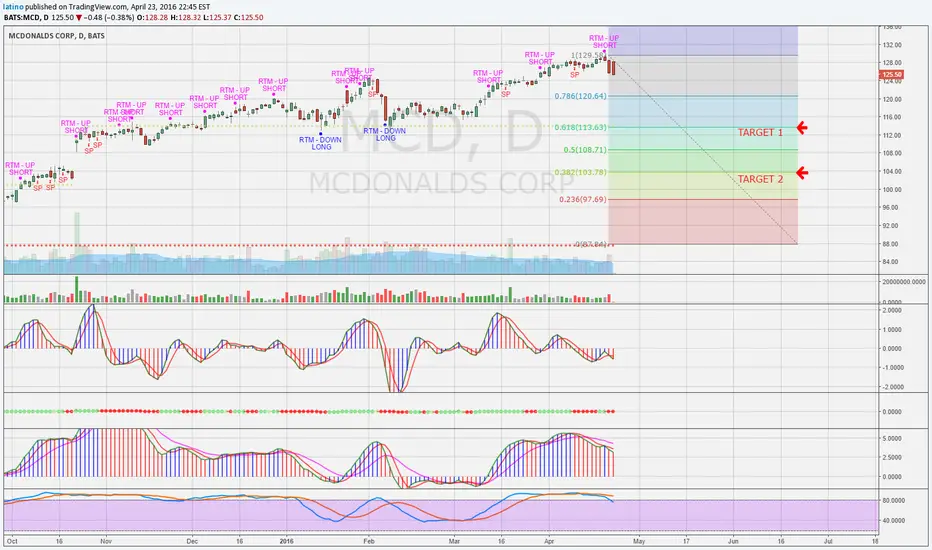The image size is (932, 550).
Task: Click the 132.00 price axis label
Action: tap(892, 45)
